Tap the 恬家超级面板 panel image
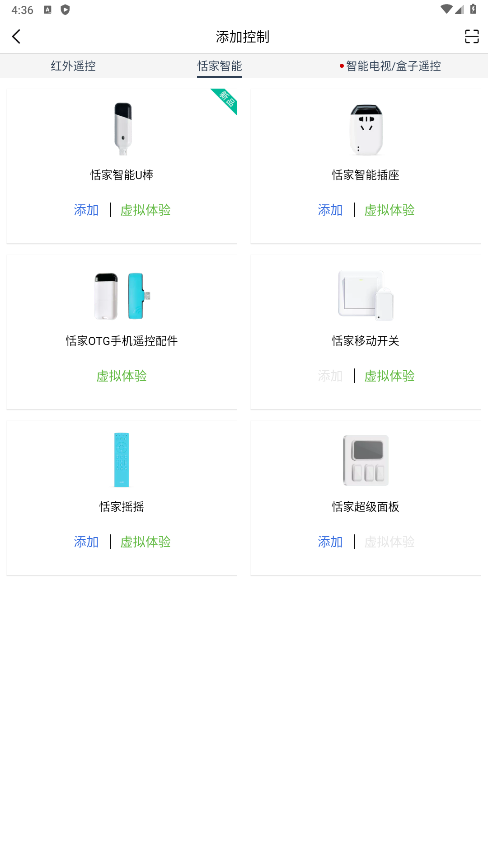The height and width of the screenshot is (868, 488). (x=366, y=460)
